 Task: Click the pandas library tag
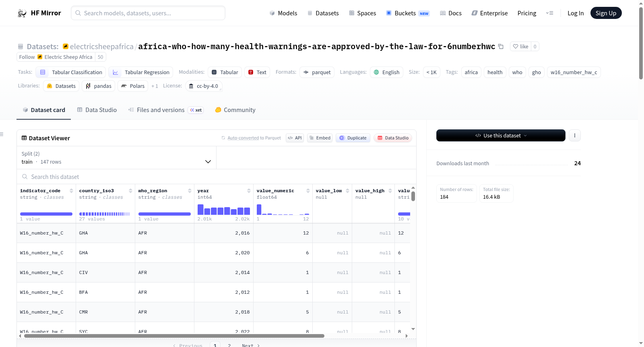99,86
